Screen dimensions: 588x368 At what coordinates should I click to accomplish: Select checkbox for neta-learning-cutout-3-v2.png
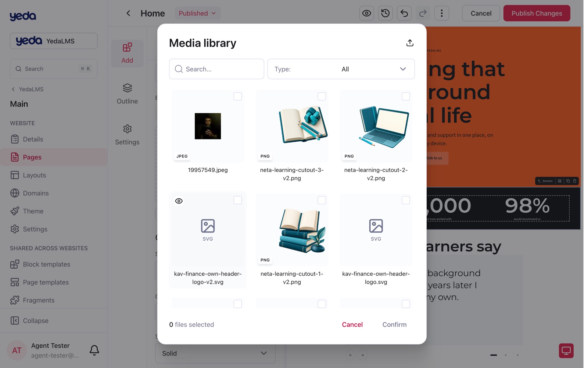[x=322, y=96]
